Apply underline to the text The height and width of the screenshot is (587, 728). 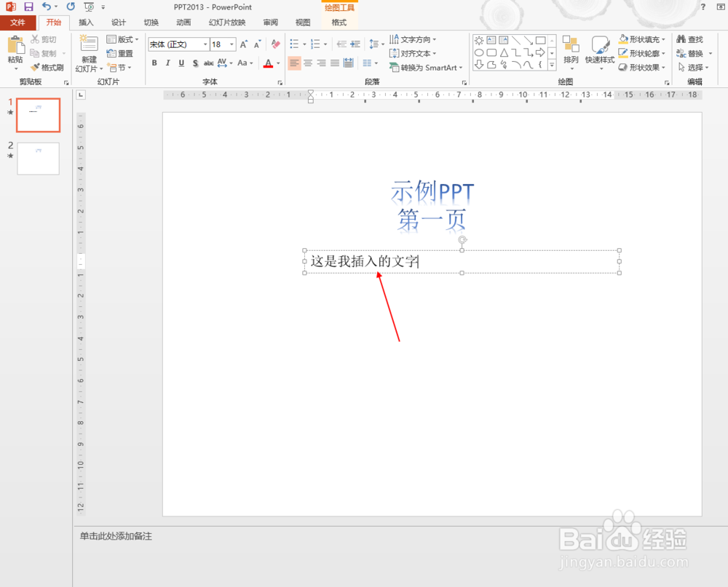coord(181,63)
